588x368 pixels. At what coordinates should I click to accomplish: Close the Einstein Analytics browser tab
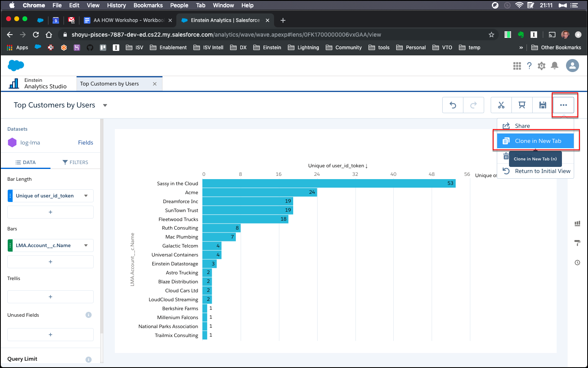268,20
